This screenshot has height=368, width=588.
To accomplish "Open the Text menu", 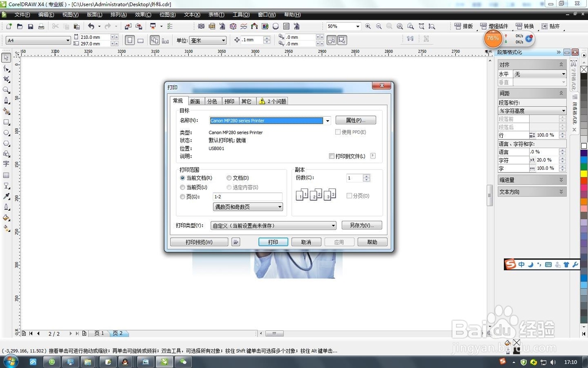I will (x=192, y=15).
